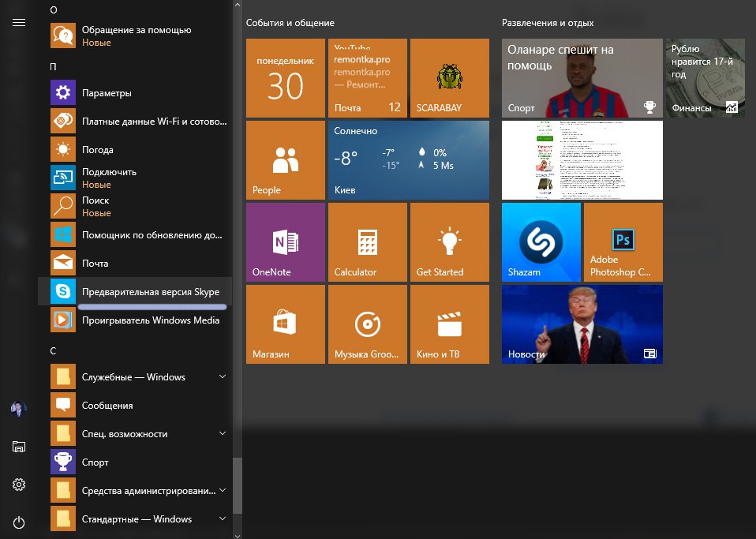The height and width of the screenshot is (539, 756).
Task: Open the People tile
Action: pos(286,160)
